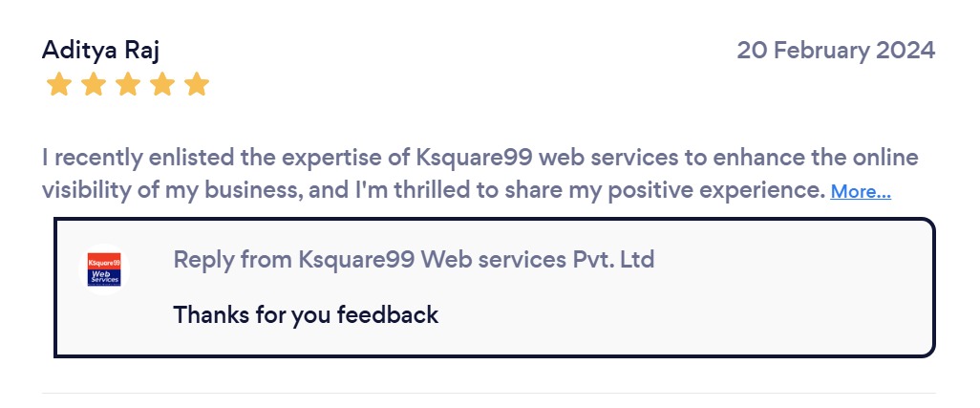Click the word feedback in the reply
Screen dimensions: 980x408
click(x=390, y=314)
